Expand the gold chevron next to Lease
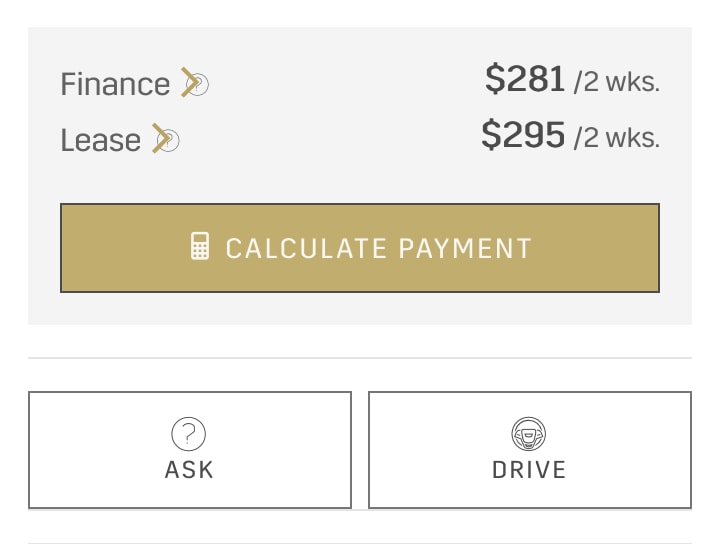Viewport: 722px width, 544px height. click(x=159, y=138)
